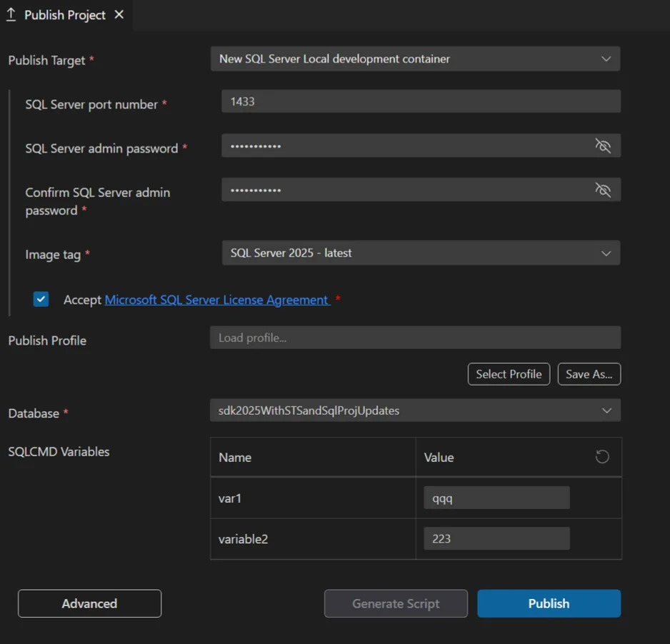Click the Database dropdown chevron arrow
The width and height of the screenshot is (670, 644).
click(x=606, y=410)
